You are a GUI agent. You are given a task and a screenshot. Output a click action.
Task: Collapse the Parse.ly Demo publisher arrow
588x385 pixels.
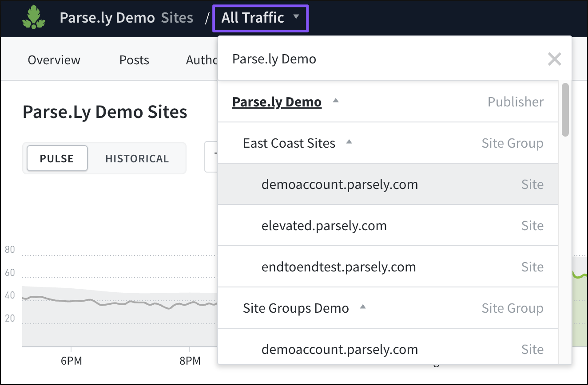point(336,101)
